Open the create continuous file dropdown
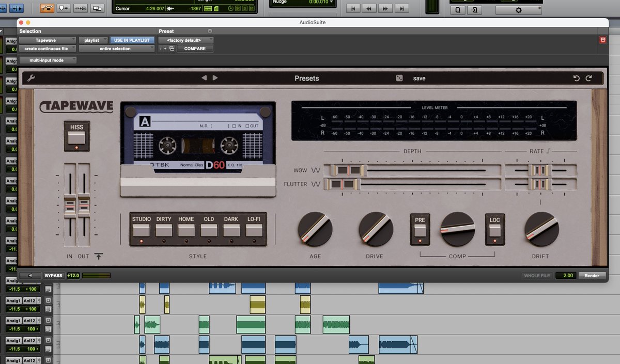This screenshot has height=364, width=620. coord(49,49)
